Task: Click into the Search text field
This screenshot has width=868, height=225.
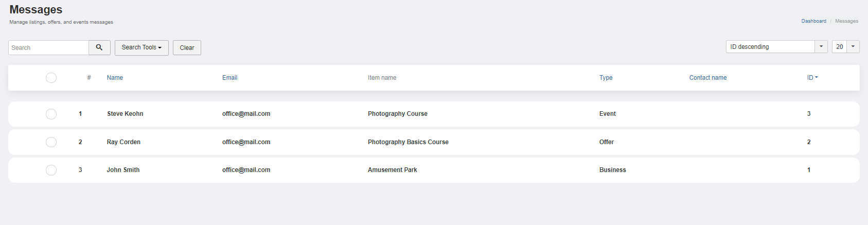Action: point(48,47)
